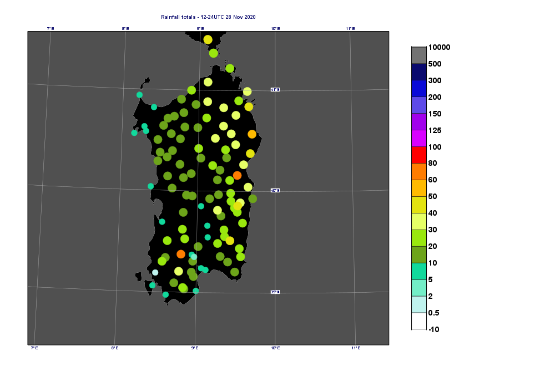Click the northernmost yellow station dot on the map
Image resolution: width=555 pixels, height=392 pixels.
pos(208,39)
